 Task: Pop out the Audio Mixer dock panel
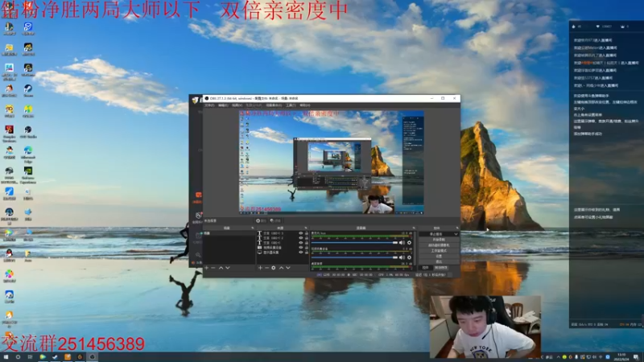click(x=414, y=228)
